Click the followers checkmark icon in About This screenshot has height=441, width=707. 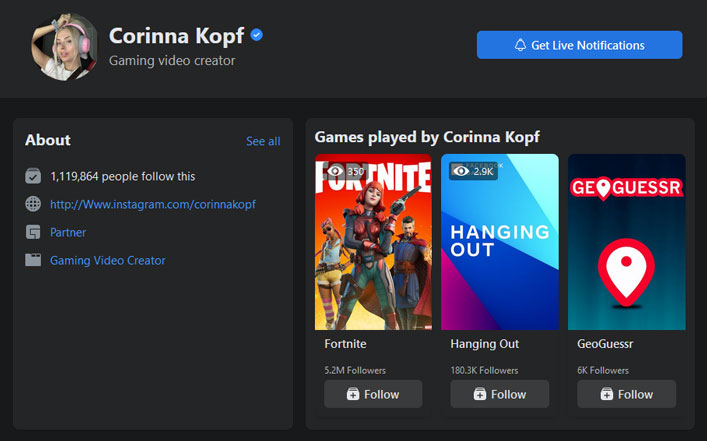coord(33,176)
